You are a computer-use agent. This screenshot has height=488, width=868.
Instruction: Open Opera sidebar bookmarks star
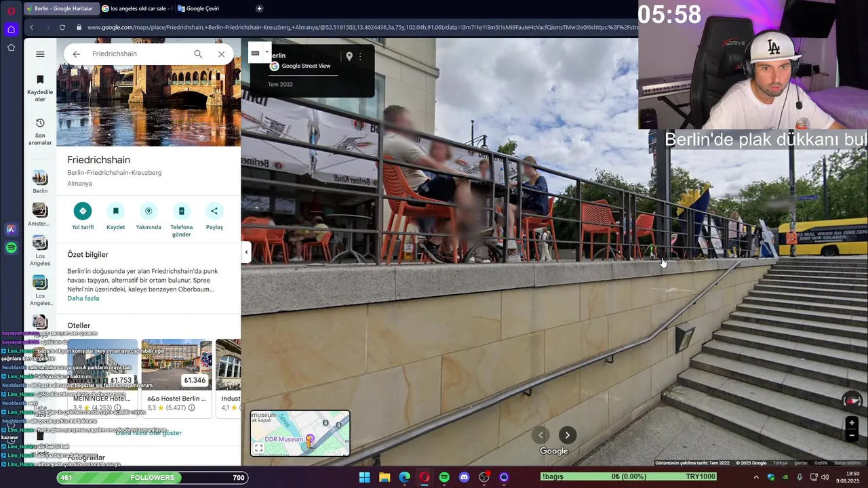tap(11, 47)
